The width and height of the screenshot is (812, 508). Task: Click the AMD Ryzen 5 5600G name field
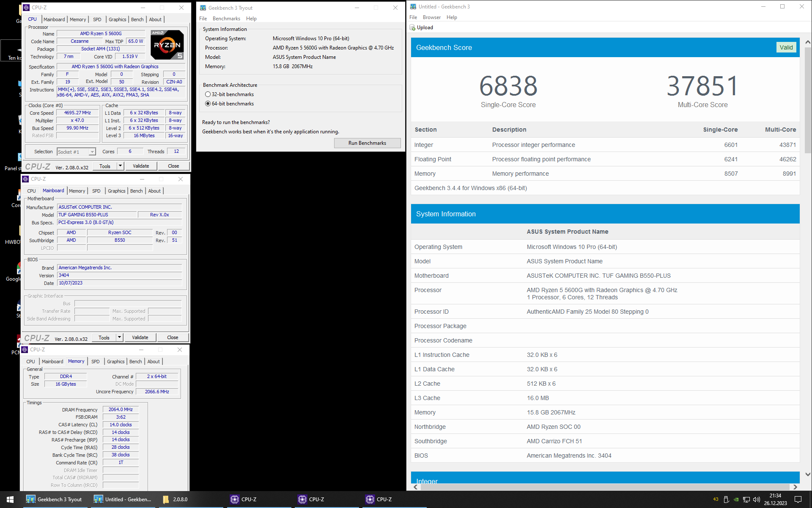(x=101, y=33)
